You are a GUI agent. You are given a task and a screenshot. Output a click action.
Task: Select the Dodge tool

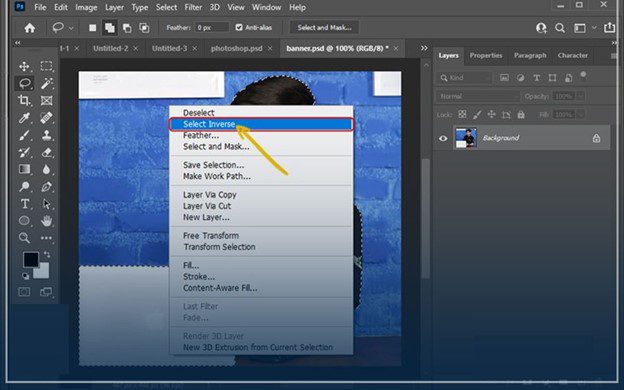pos(24,187)
